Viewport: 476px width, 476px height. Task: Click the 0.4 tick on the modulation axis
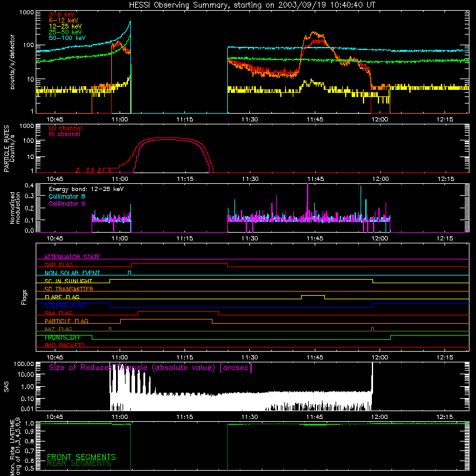click(x=29, y=186)
